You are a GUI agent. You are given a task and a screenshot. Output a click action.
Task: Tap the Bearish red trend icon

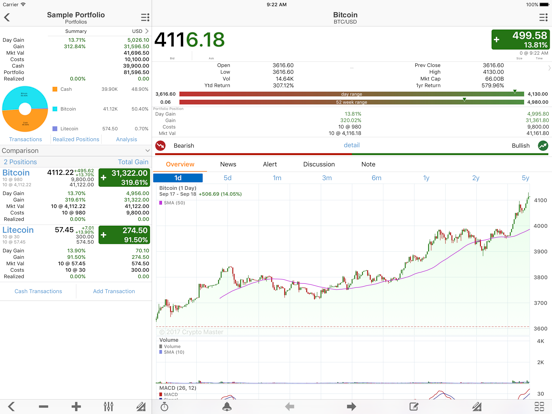pos(161,145)
